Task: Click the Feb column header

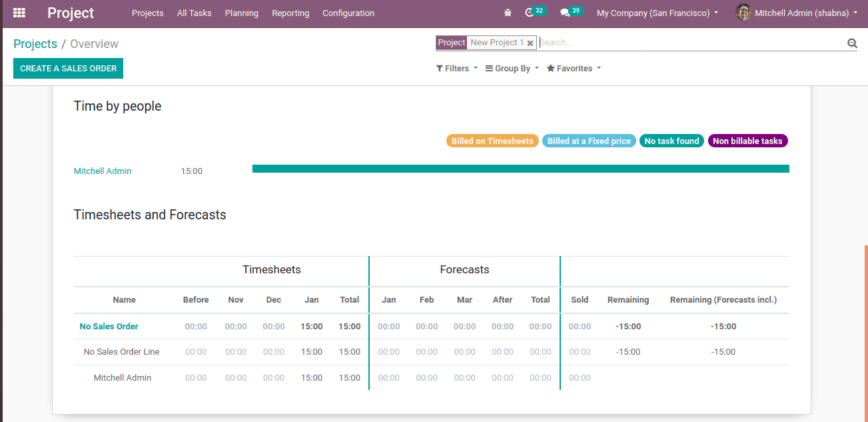Action: pos(427,299)
